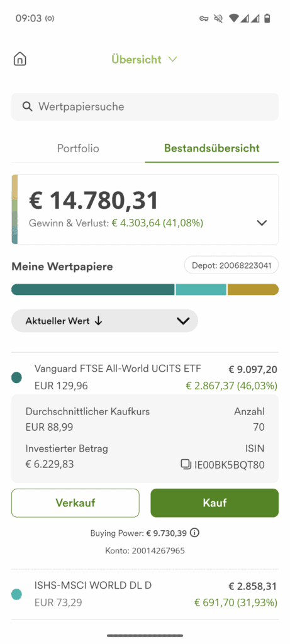Select the Bestandsübersicht tab
Screen dimensions: 290x644
pos(212,148)
